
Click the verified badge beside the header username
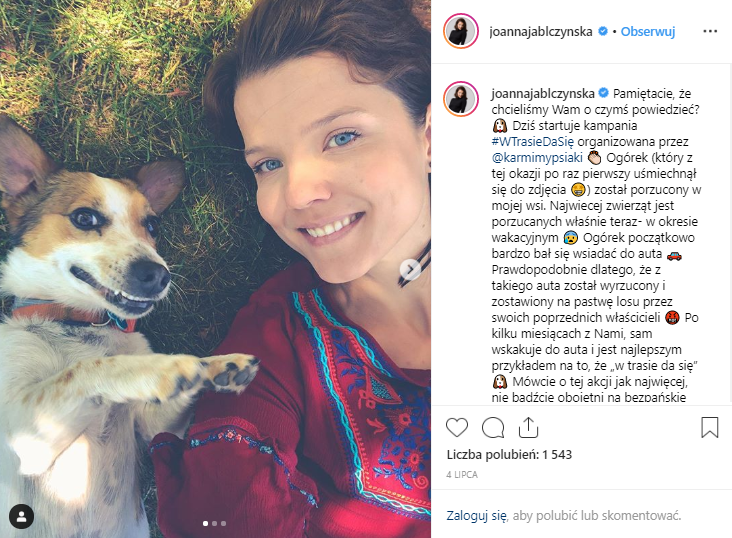pyautogui.click(x=603, y=31)
